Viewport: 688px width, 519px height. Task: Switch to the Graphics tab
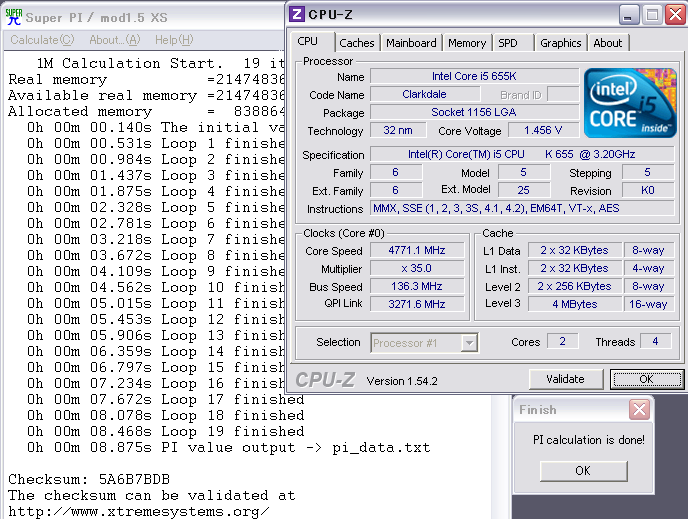(560, 43)
